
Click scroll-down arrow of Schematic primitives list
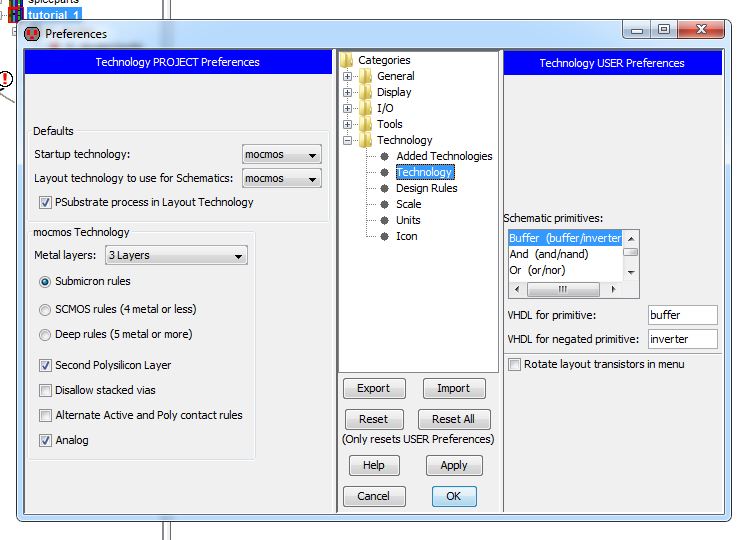631,272
